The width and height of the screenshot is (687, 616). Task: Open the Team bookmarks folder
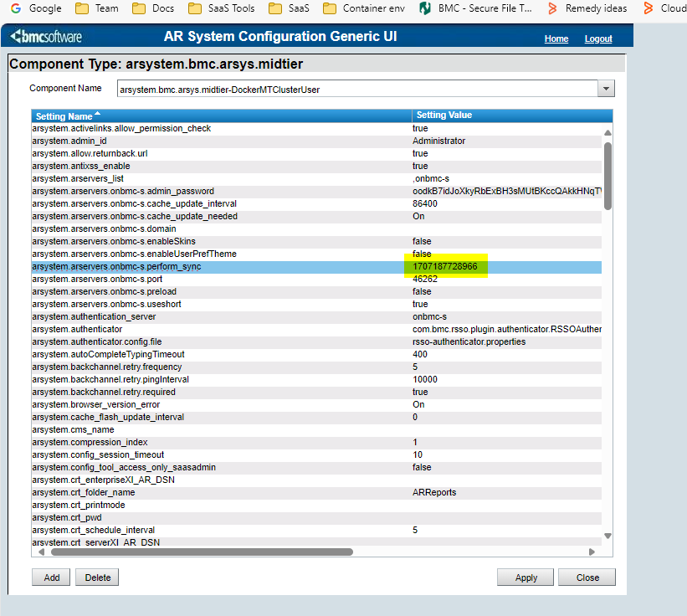96,8
